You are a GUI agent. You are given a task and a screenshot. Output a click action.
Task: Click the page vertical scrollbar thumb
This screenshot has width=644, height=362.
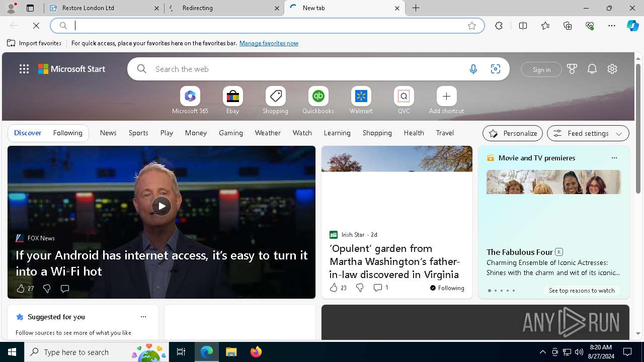tap(638, 128)
